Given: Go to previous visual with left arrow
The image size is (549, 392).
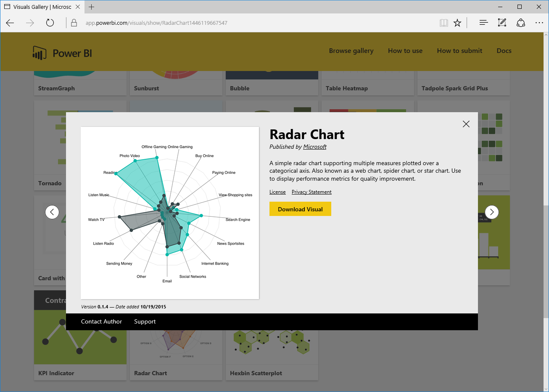Looking at the screenshot, I should click(52, 212).
